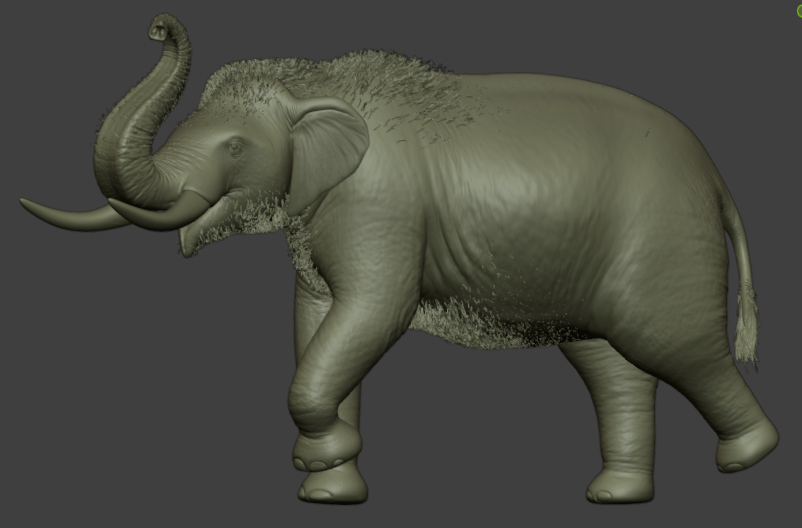Select the near tusk beside the mouth

coord(160,213)
